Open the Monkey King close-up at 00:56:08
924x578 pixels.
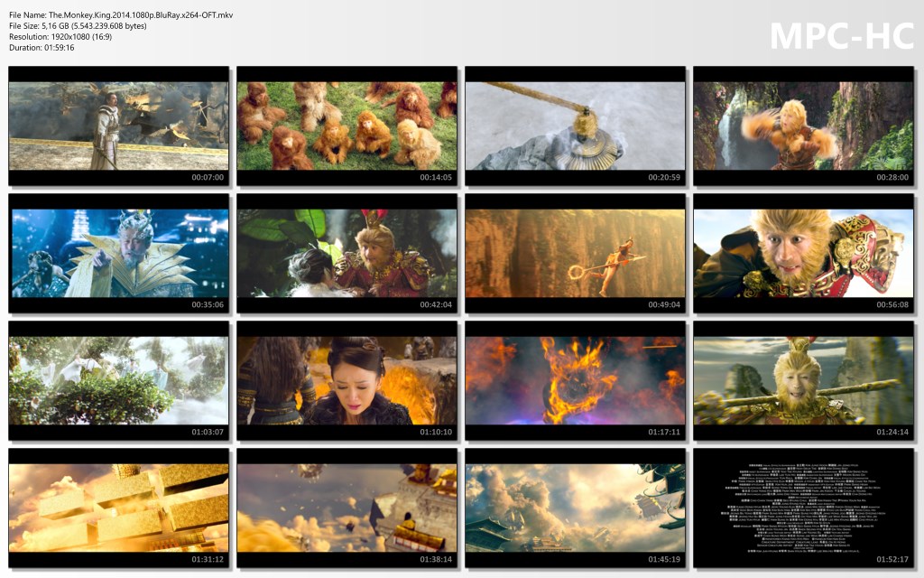[x=803, y=253]
